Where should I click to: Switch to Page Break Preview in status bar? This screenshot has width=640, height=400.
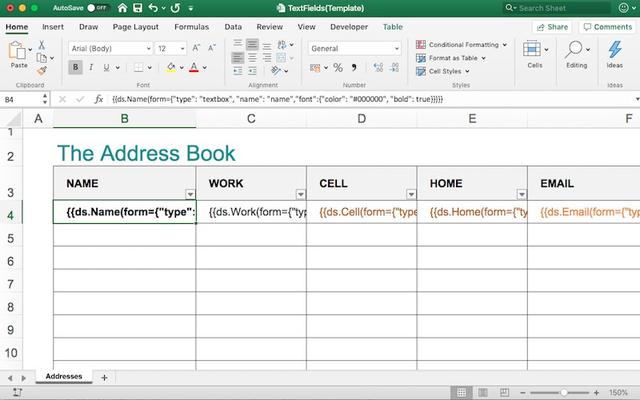504,393
